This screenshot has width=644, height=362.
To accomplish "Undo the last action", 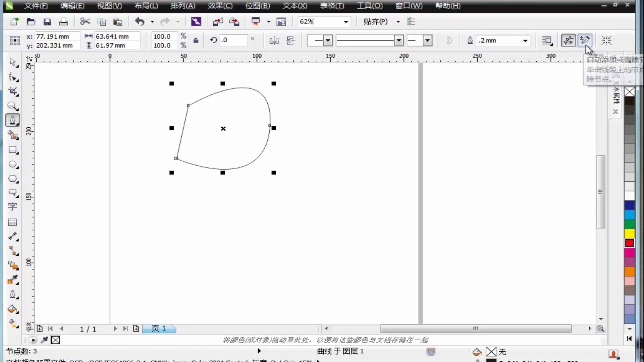I will [x=140, y=22].
